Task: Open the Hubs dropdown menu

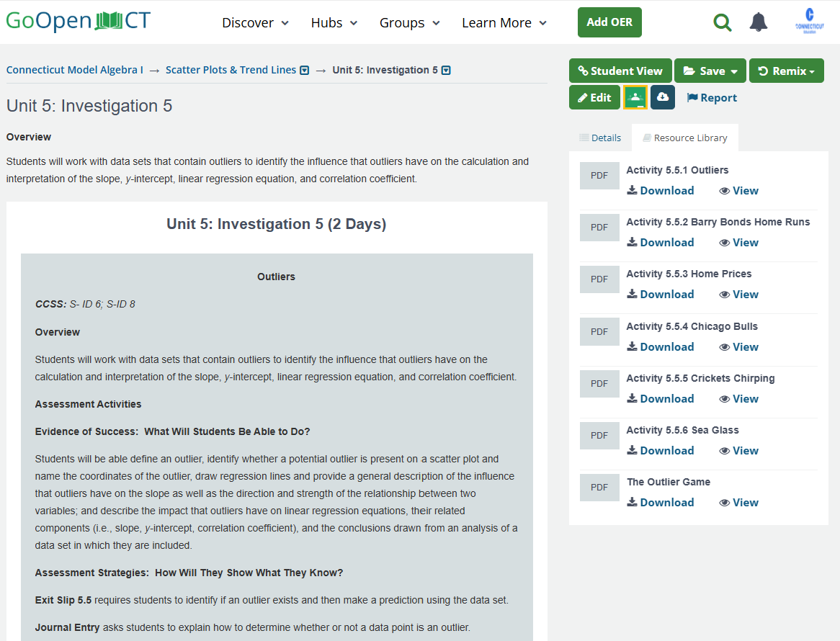Action: tap(334, 23)
